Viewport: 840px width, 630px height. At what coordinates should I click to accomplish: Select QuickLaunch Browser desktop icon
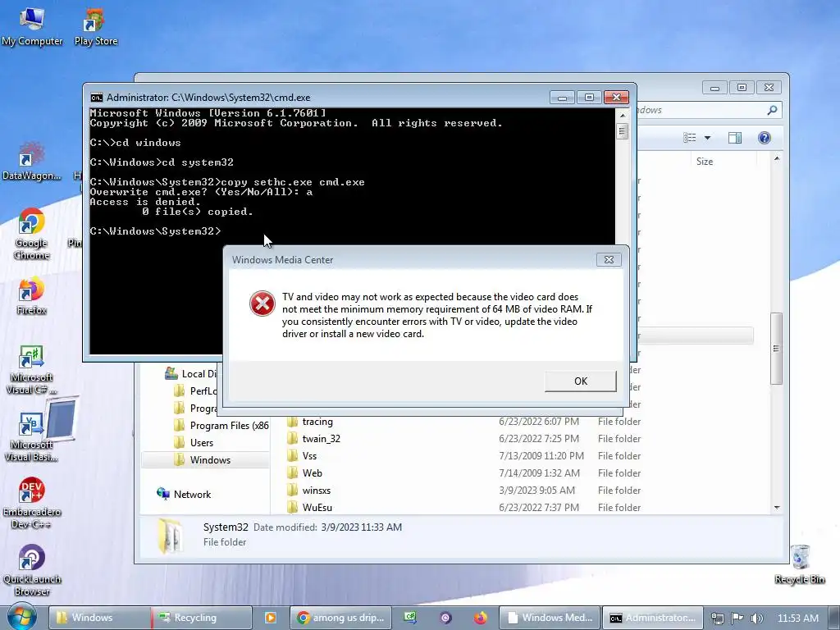(32, 571)
